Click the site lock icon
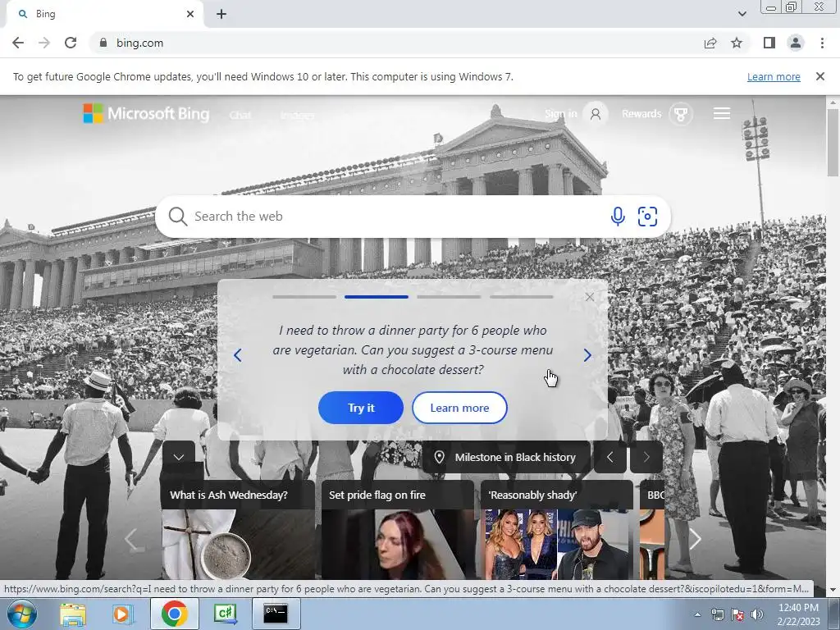 (103, 43)
